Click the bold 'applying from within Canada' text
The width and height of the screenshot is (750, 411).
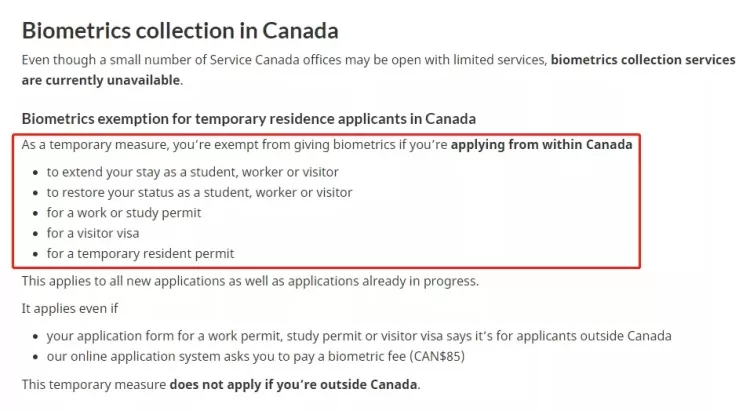pyautogui.click(x=541, y=144)
